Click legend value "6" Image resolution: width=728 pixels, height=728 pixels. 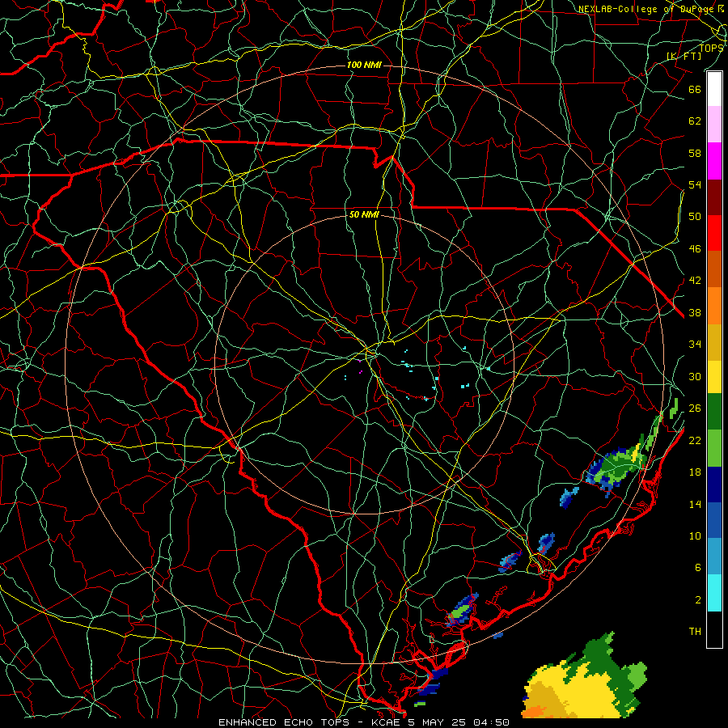[x=698, y=568]
